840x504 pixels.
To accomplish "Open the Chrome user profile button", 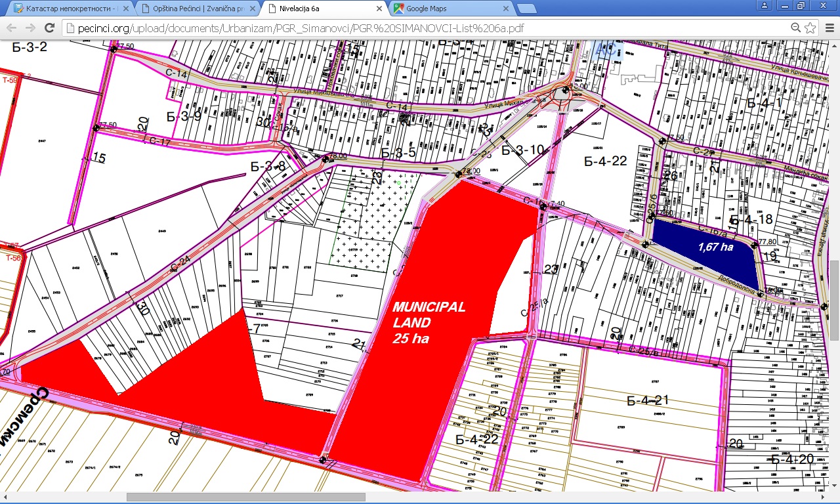I will 764,6.
